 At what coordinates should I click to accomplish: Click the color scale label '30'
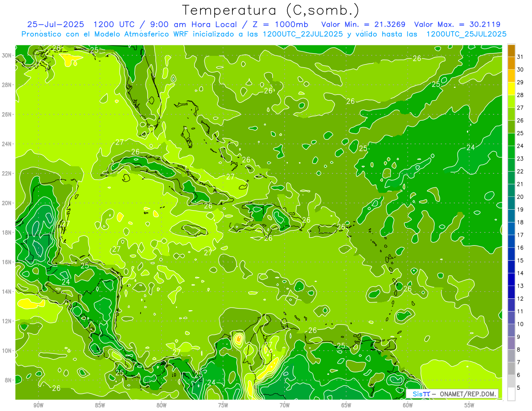pyautogui.click(x=520, y=69)
